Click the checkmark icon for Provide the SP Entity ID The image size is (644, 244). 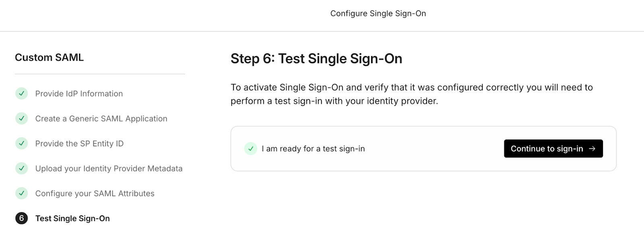(x=21, y=144)
